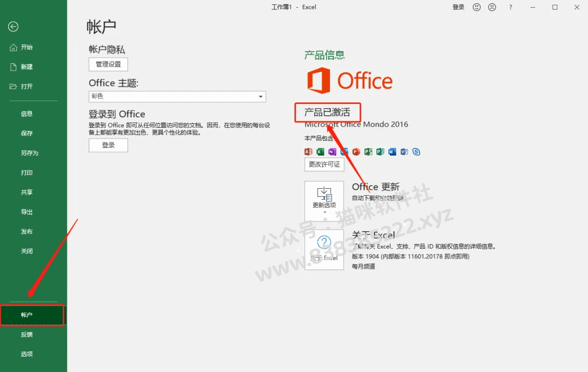This screenshot has width=588, height=372.
Task: Click the Access product icon
Action: pos(308,152)
